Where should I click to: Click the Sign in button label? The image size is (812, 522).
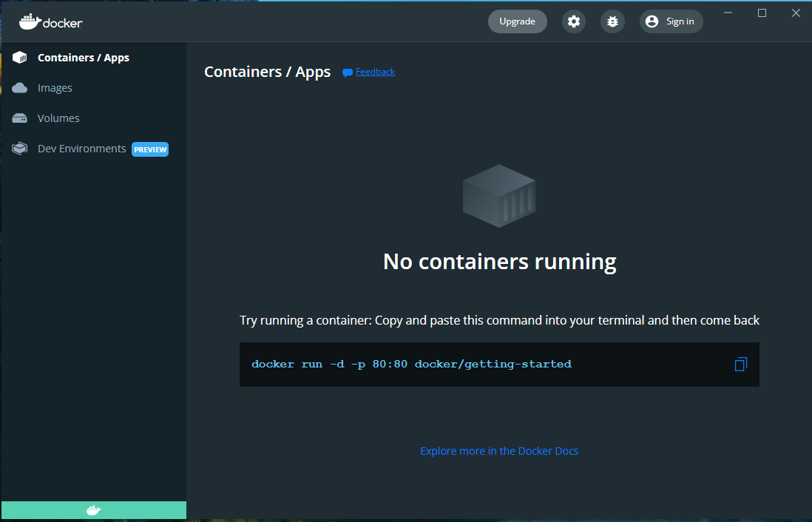coord(680,21)
